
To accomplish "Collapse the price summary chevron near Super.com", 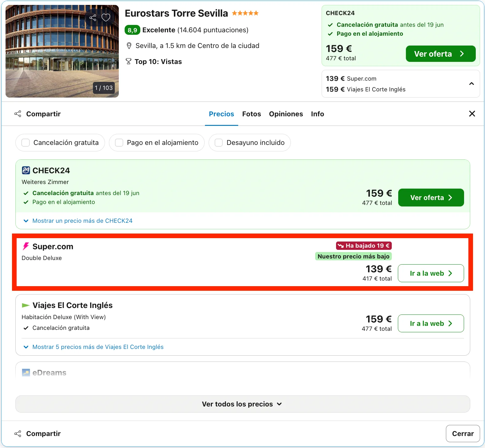I will coord(471,84).
